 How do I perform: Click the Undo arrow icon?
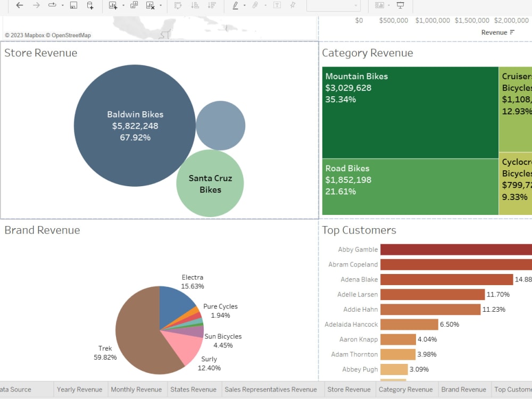[19, 5]
